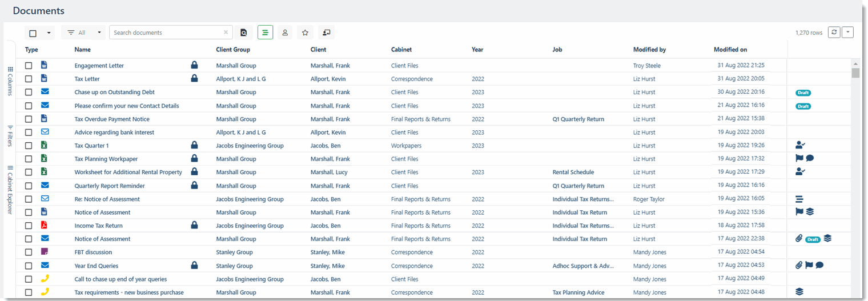Viewport: 868px width, 301px height.
Task: Open the Engagement Letter document link
Action: pos(99,66)
